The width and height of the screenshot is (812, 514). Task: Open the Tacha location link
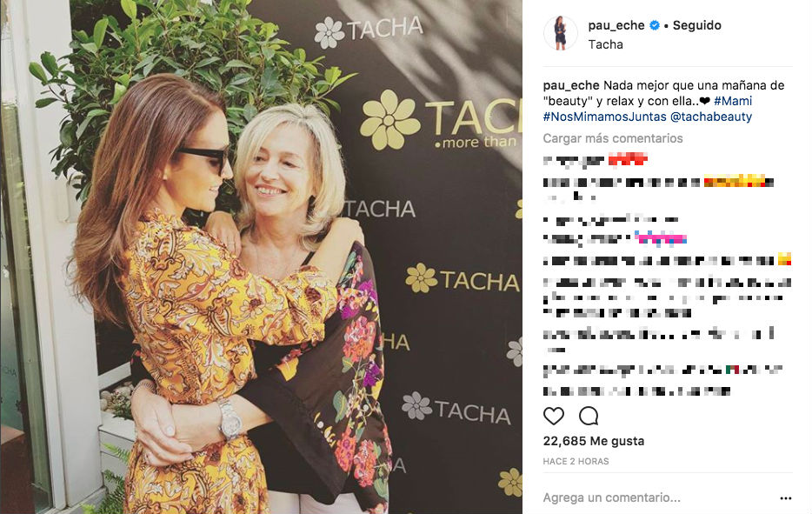[x=605, y=44]
